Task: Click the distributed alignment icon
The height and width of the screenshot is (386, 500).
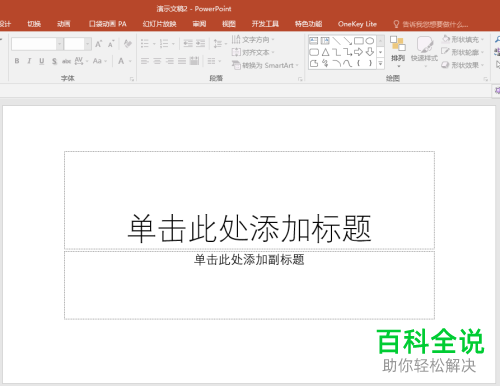Action: tap(194, 61)
